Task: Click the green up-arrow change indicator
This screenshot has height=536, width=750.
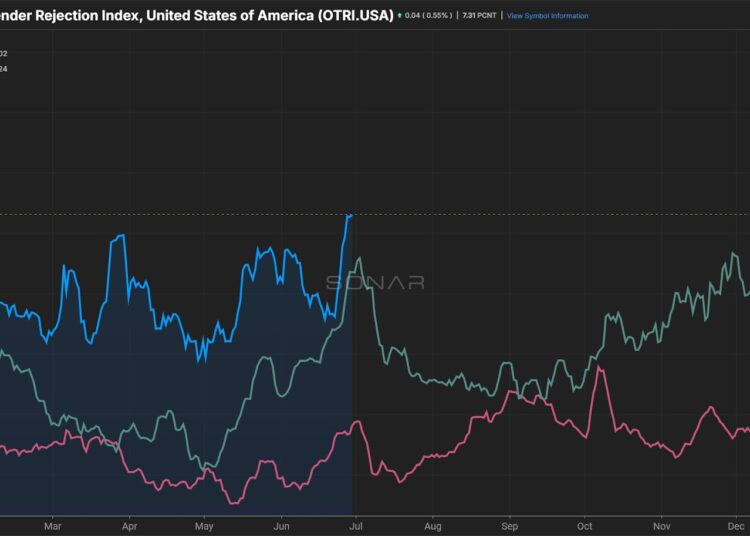Action: 400,16
